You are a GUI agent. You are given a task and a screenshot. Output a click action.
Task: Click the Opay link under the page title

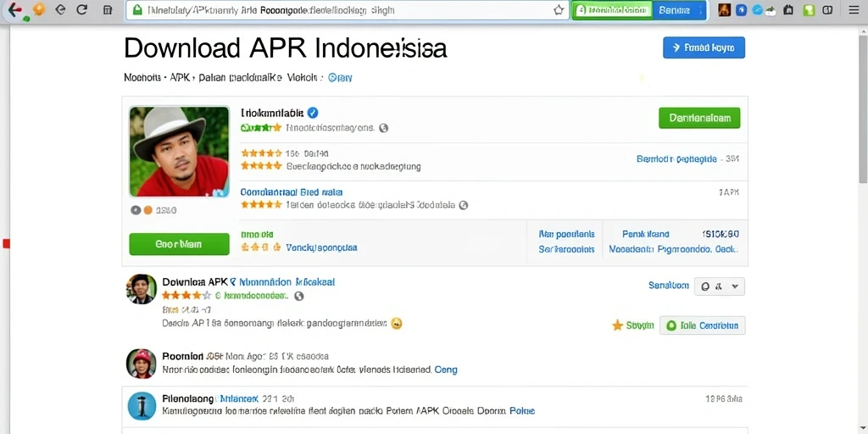point(340,78)
